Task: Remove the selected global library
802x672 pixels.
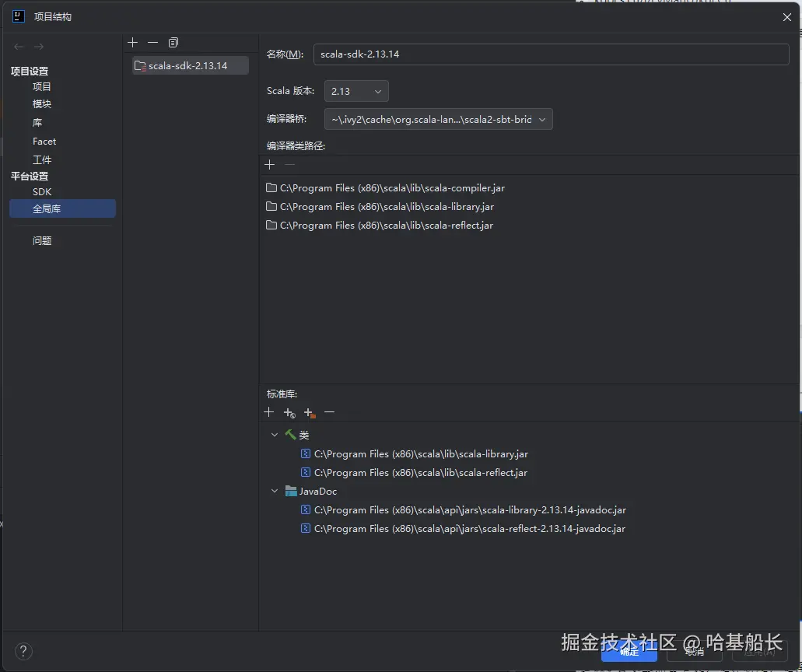Action: 152,43
